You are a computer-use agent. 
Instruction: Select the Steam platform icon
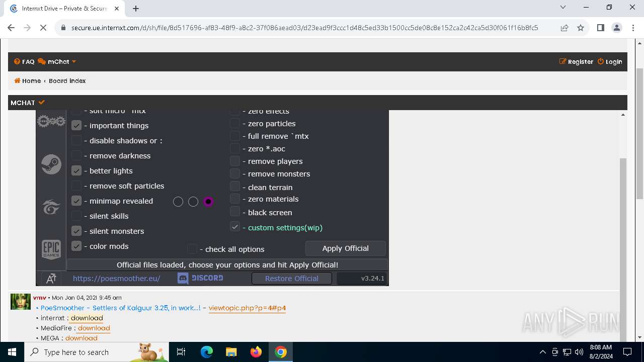click(x=51, y=164)
